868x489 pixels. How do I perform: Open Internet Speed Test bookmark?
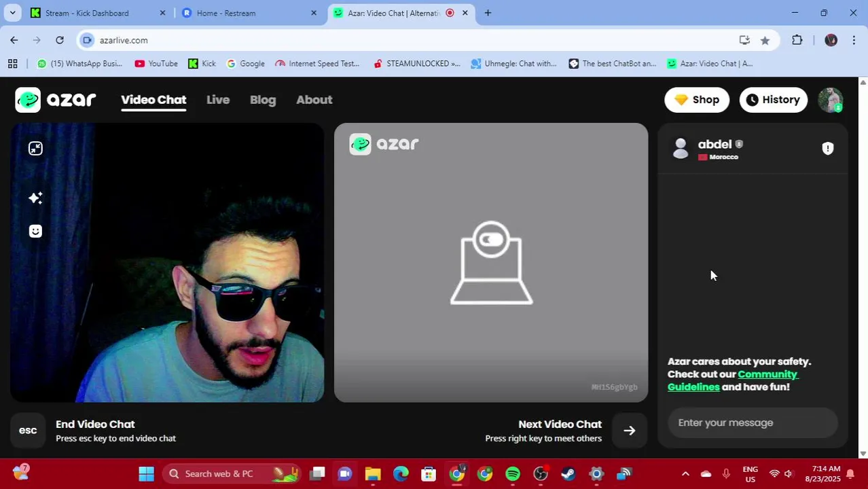[317, 63]
